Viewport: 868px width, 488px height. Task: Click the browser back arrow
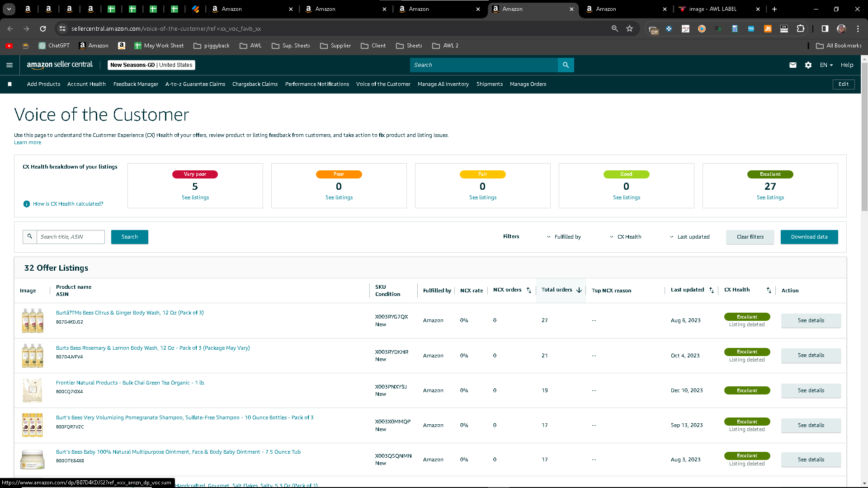pyautogui.click(x=10, y=28)
